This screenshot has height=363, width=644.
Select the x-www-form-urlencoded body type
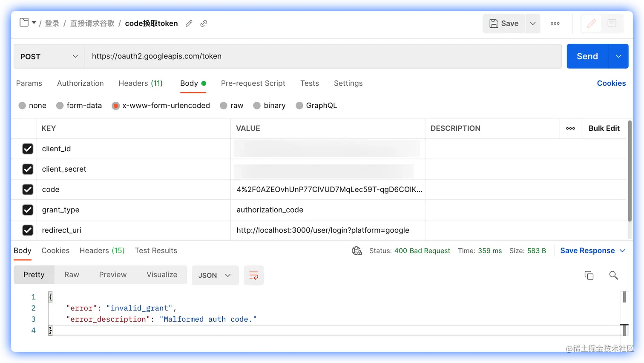[x=115, y=106]
